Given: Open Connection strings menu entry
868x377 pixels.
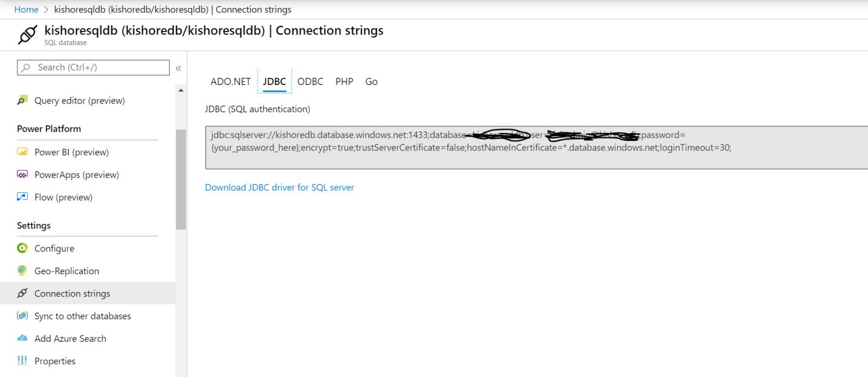Looking at the screenshot, I should (x=72, y=293).
